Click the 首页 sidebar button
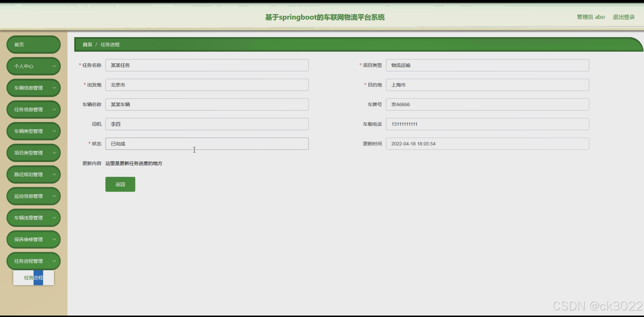 pyautogui.click(x=33, y=44)
